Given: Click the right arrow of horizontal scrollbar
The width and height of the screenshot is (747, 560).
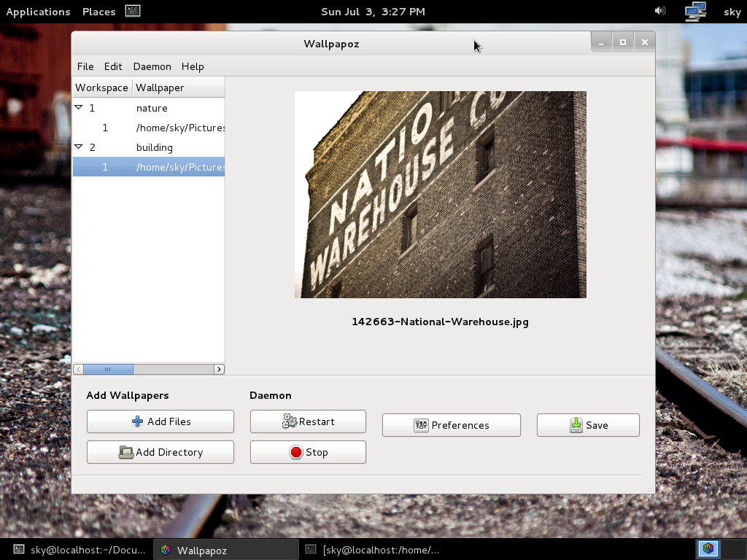Looking at the screenshot, I should point(219,369).
